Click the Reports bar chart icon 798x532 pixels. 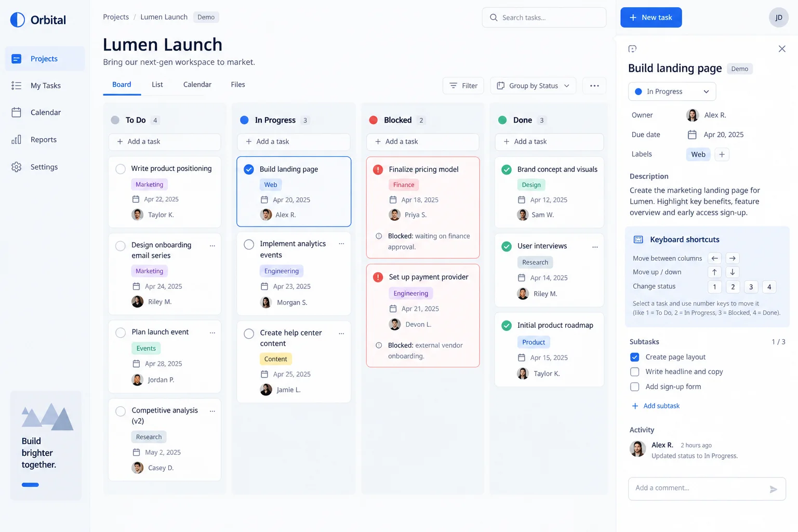(17, 139)
